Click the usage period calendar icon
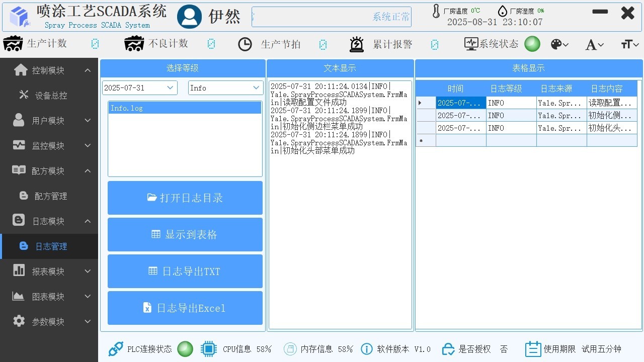644x362 pixels. coord(533,349)
